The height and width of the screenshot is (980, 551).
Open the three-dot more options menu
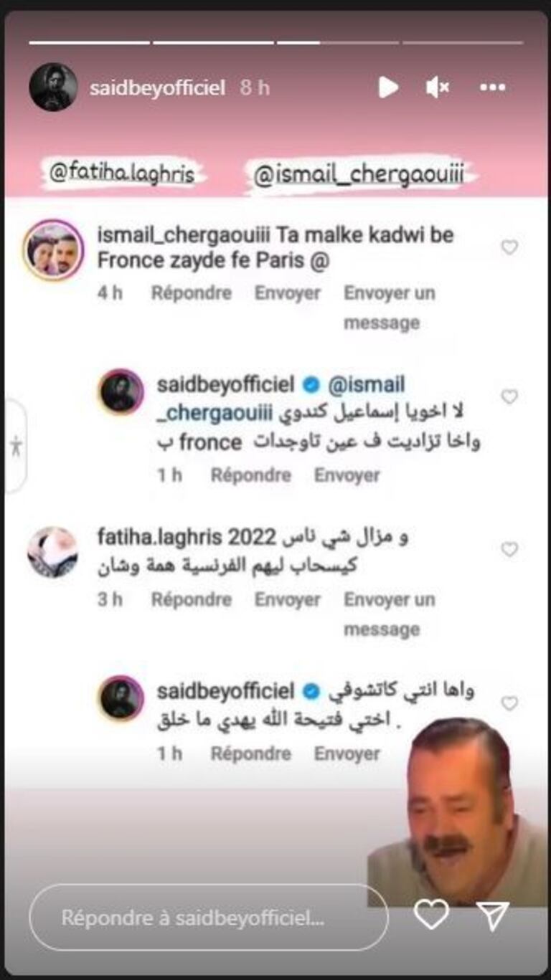[492, 87]
